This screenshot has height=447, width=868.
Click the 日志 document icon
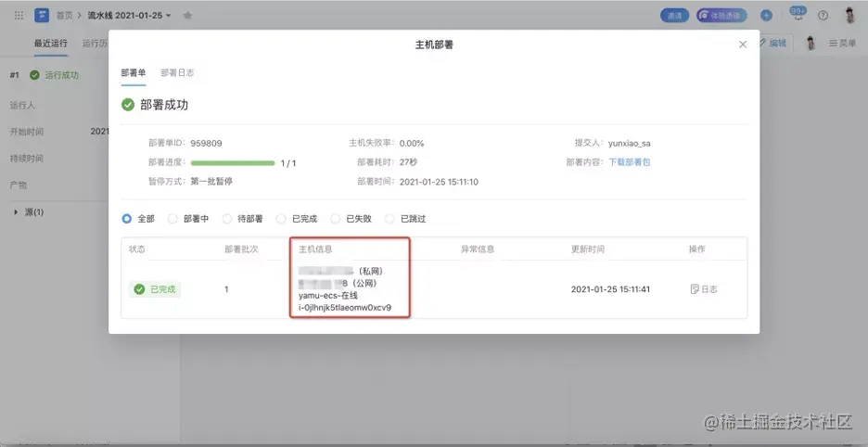pos(695,289)
